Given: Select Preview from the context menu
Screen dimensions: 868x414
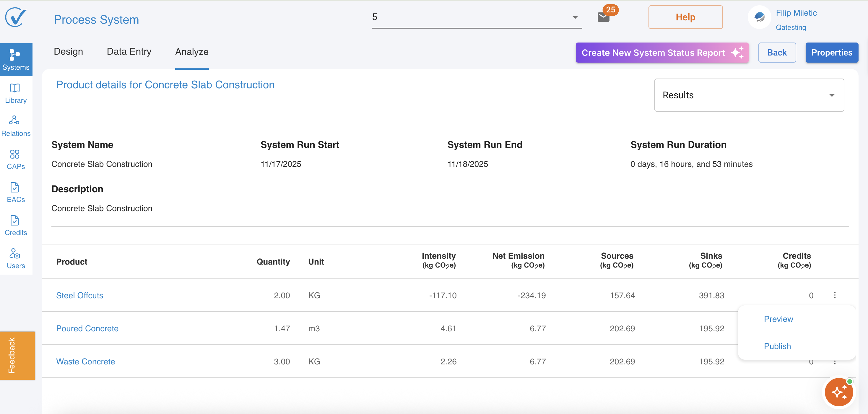Looking at the screenshot, I should tap(778, 319).
